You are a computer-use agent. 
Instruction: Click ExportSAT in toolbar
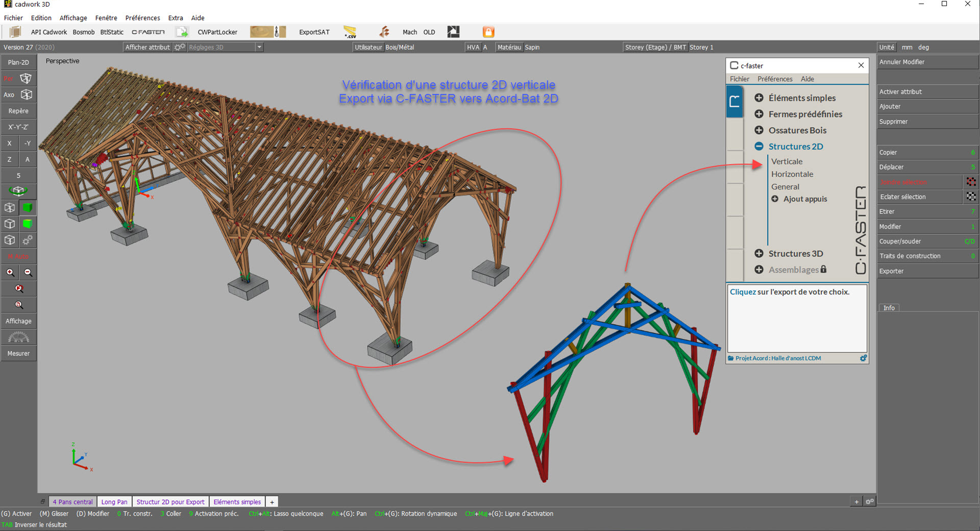pyautogui.click(x=314, y=32)
